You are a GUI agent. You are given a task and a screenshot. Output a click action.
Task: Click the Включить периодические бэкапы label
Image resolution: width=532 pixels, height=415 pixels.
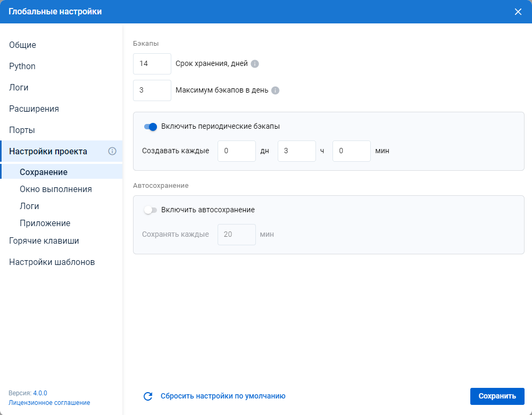click(221, 127)
